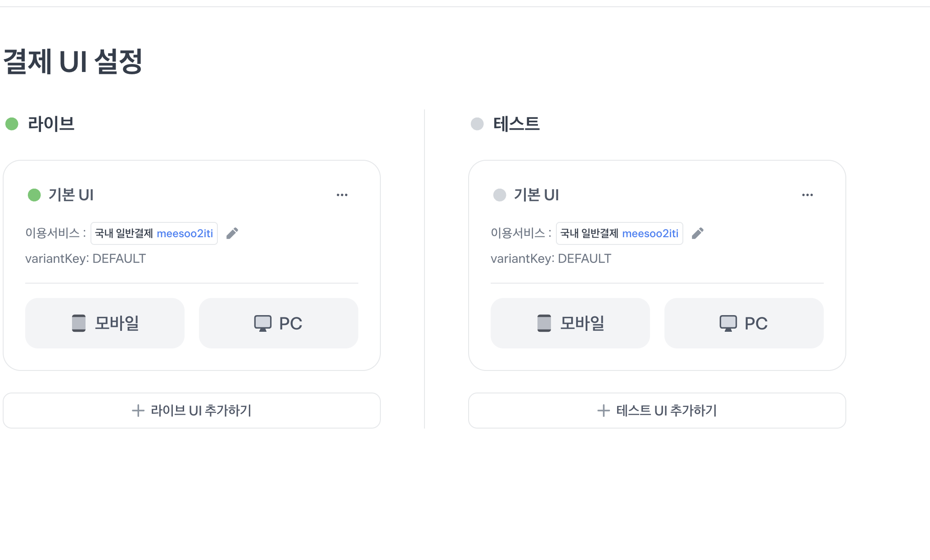Edit the test service with pencil icon
930x560 pixels.
point(698,233)
